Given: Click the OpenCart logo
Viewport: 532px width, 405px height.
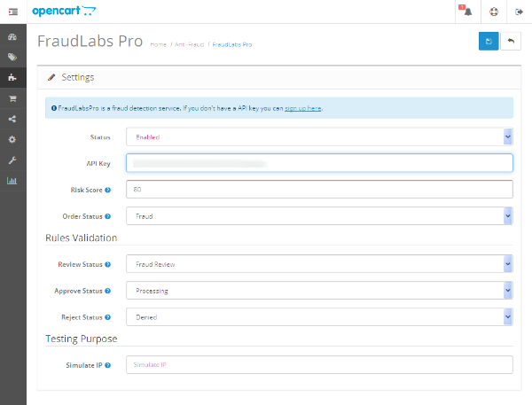Looking at the screenshot, I should tap(64, 12).
